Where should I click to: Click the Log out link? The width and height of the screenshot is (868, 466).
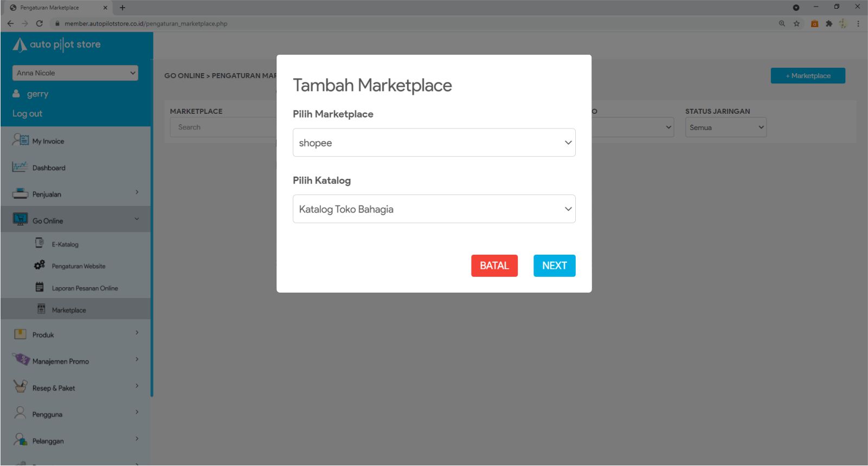pos(27,114)
